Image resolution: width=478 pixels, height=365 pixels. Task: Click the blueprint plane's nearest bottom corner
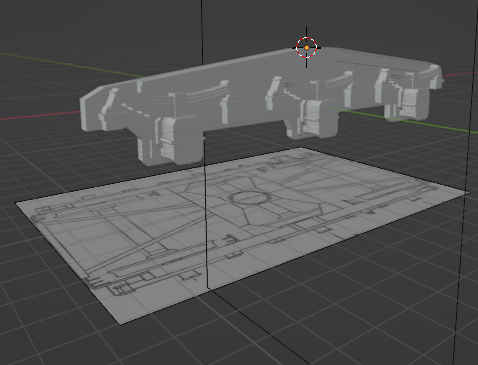coord(121,324)
